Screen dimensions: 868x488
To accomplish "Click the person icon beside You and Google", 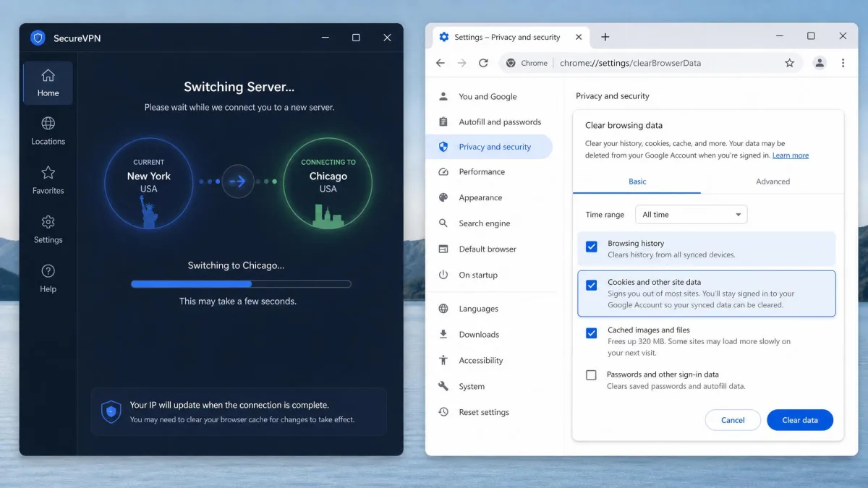I will [443, 96].
